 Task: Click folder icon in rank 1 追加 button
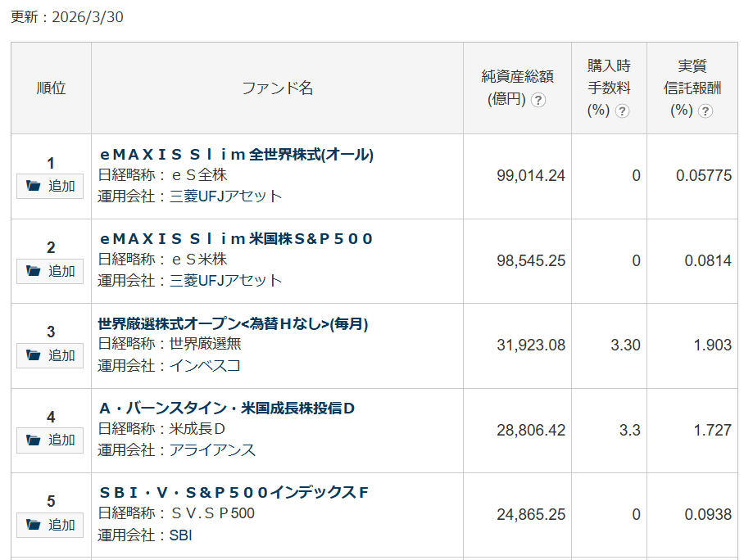pyautogui.click(x=34, y=186)
